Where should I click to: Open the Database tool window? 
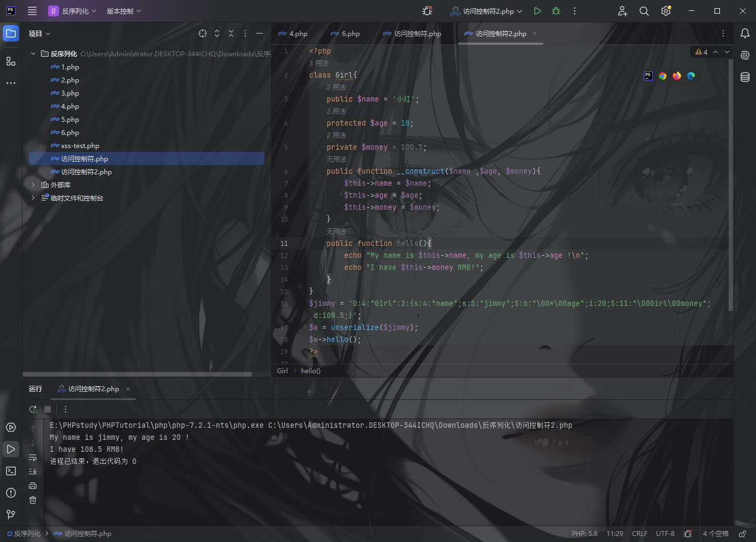pyautogui.click(x=745, y=77)
